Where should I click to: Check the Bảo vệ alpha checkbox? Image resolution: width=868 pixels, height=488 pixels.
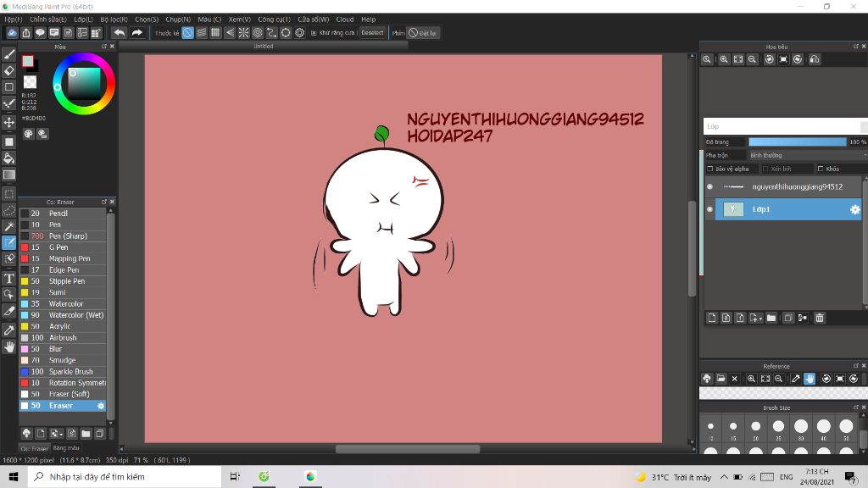[710, 169]
